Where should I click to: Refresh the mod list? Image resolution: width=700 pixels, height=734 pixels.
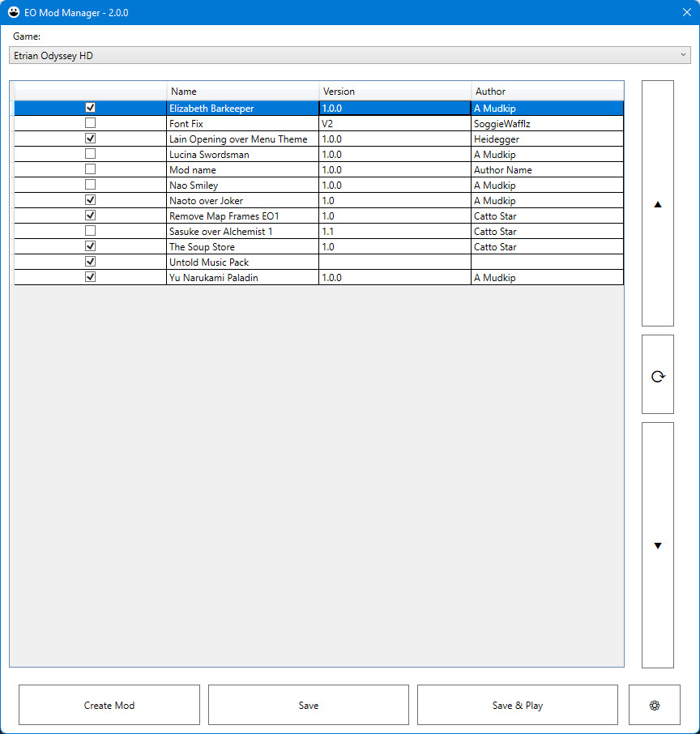[657, 374]
